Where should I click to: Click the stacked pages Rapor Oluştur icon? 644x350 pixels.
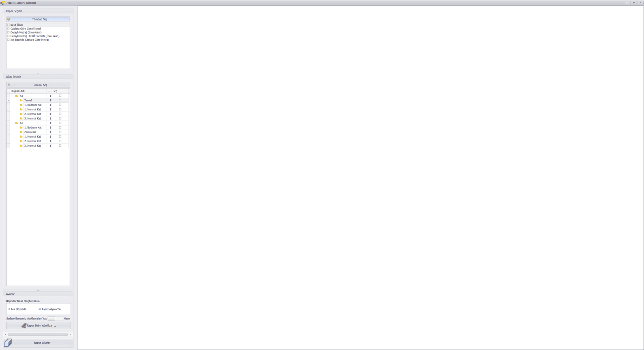point(8,342)
